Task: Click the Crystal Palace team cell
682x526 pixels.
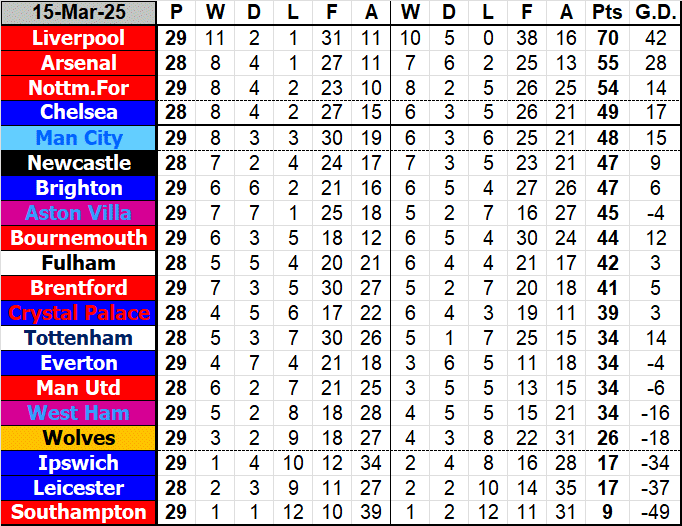Action: point(79,313)
